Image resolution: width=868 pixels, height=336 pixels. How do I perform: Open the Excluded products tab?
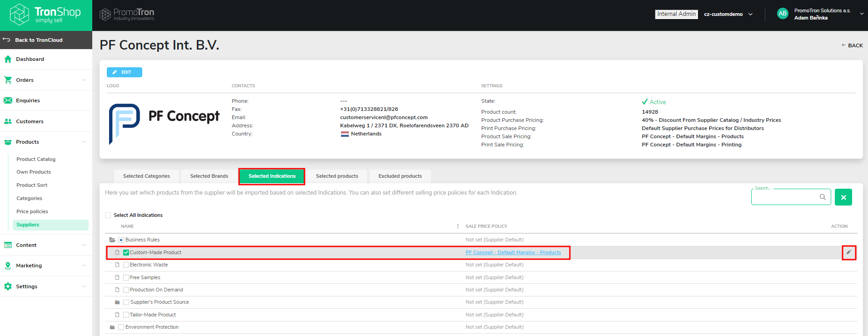tap(400, 176)
